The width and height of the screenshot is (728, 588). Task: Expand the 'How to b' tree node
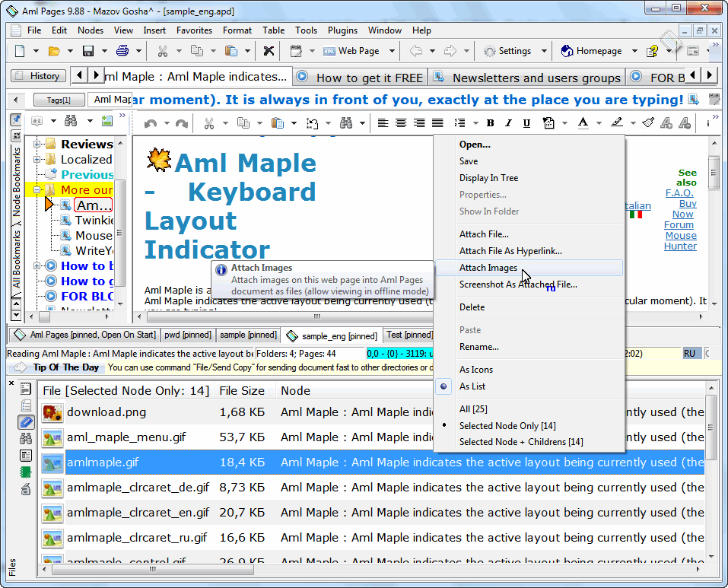(x=37, y=266)
